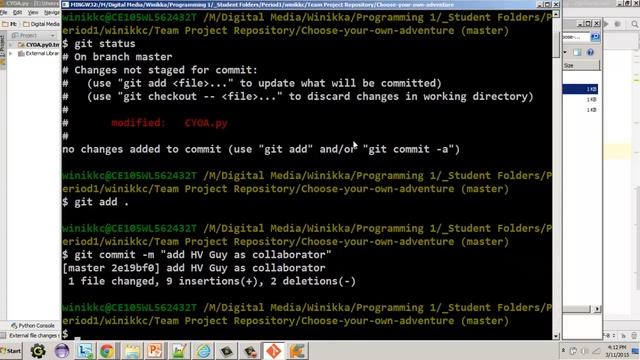Image resolution: width=640 pixels, height=360 pixels.
Task: Click the Digital Media breadcrumb folder
Action: [x=42, y=24]
